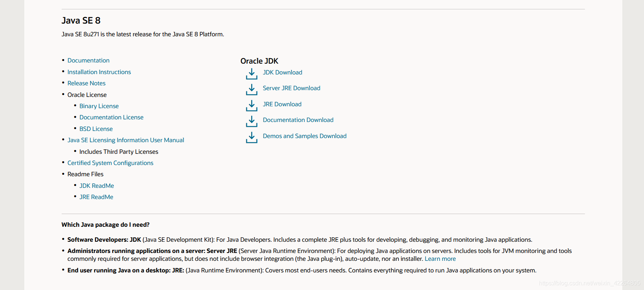Click End user running Java on a desktop text
Viewport: 644px width, 290px height.
coord(126,270)
